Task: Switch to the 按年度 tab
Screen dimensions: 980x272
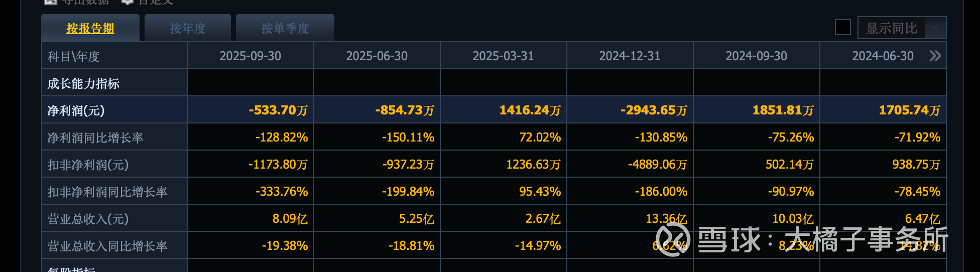Action: [x=188, y=29]
